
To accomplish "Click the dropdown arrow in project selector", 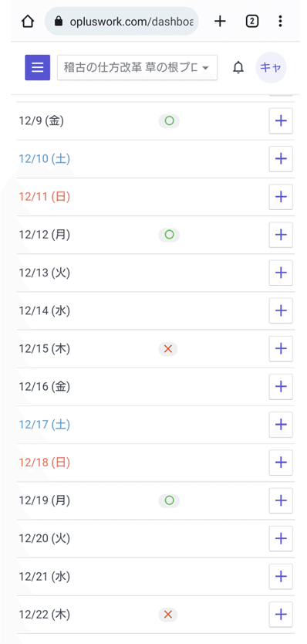I will 206,68.
